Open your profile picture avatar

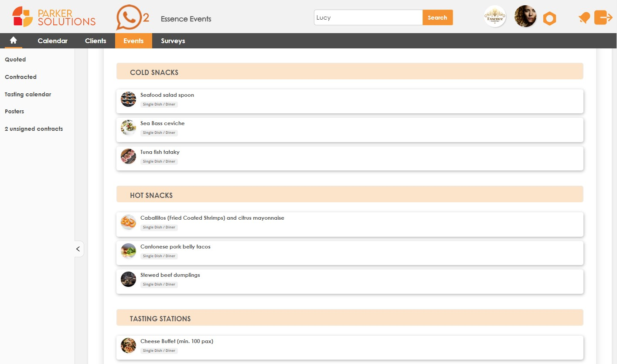coord(525,16)
